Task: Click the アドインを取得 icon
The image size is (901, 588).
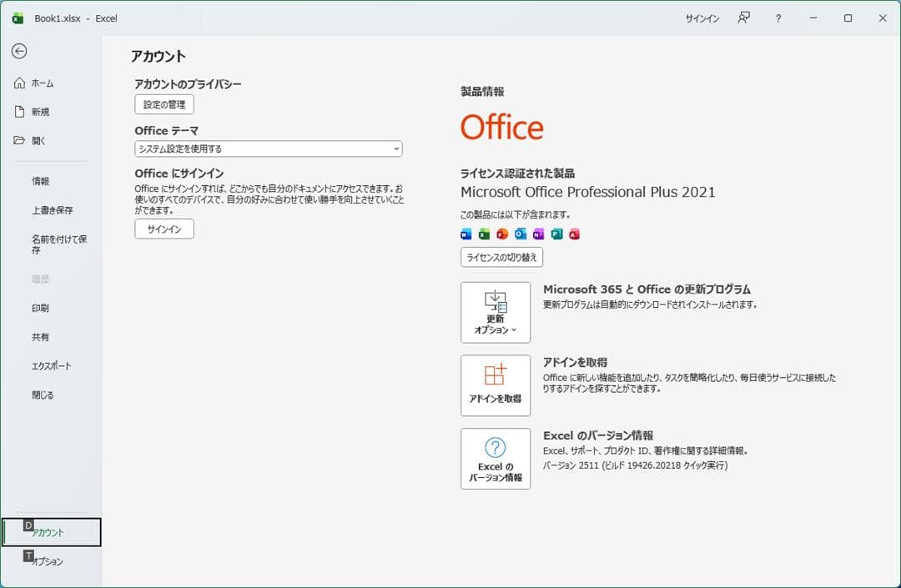Action: pyautogui.click(x=496, y=384)
